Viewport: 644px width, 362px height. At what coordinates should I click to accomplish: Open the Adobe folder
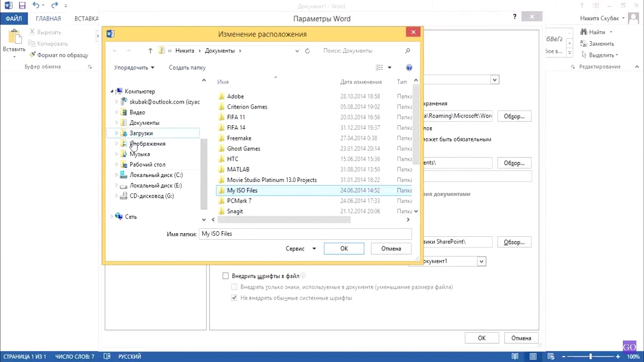[x=235, y=97]
